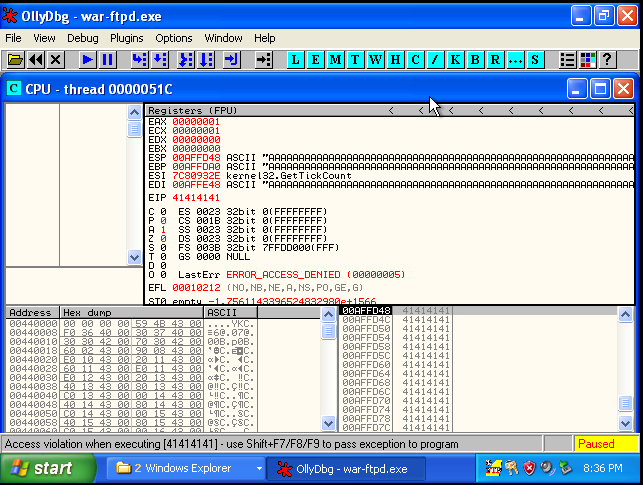This screenshot has width=643, height=485.
Task: Click the Hex dump column header
Action: coord(131,312)
